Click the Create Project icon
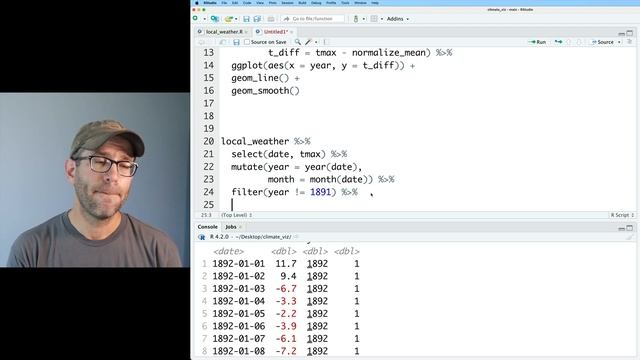Viewport: 640px width, 360px height. coord(214,19)
